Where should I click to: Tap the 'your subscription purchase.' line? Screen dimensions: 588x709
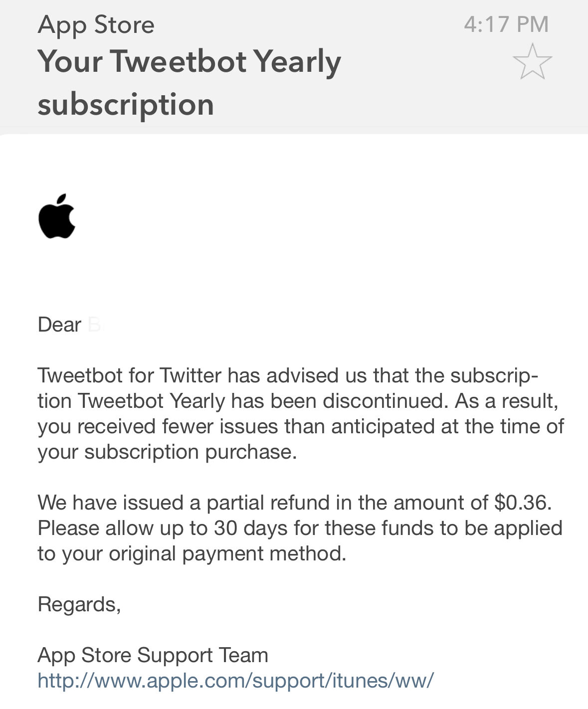pyautogui.click(x=167, y=452)
